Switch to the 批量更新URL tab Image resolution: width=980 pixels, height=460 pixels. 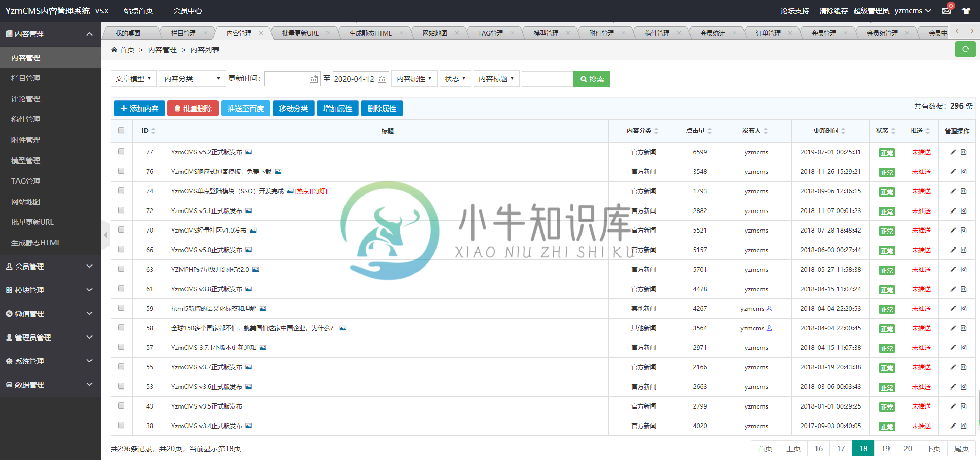[301, 33]
